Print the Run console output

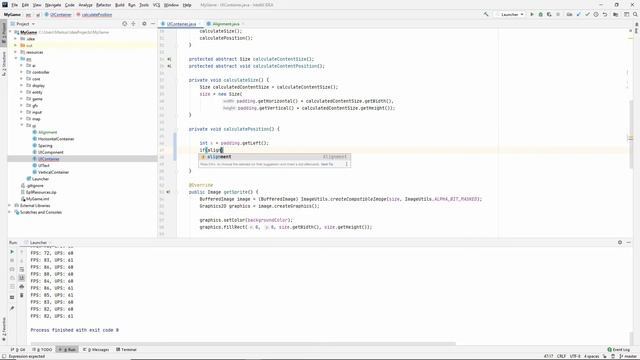22,287
